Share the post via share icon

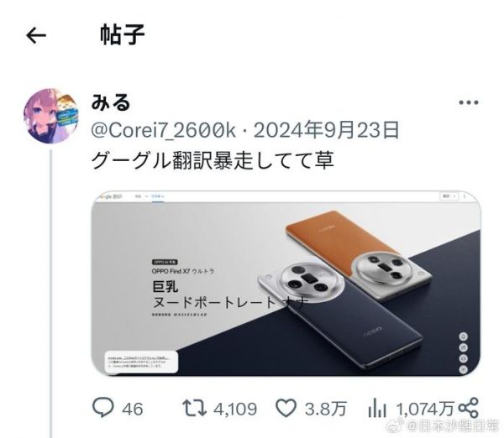pos(469,408)
